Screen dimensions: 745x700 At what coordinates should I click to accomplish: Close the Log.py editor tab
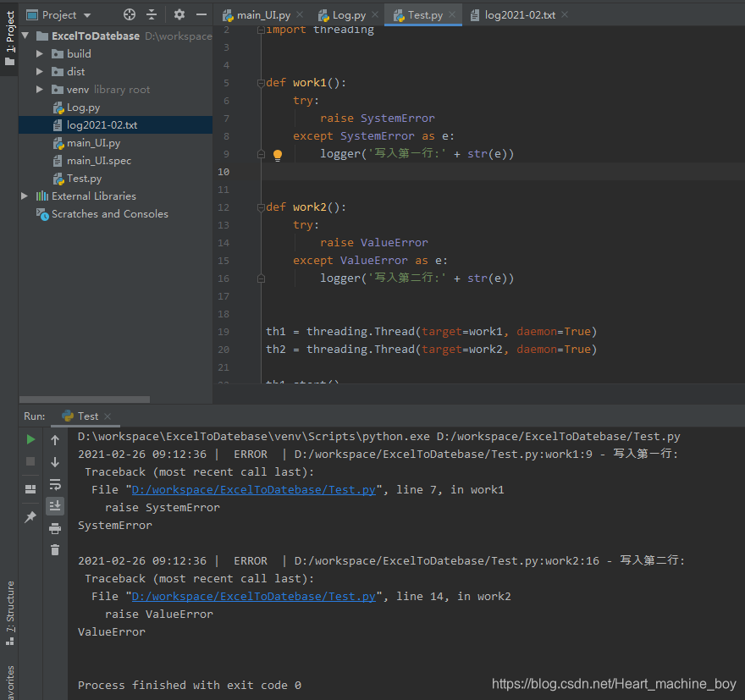pos(375,14)
